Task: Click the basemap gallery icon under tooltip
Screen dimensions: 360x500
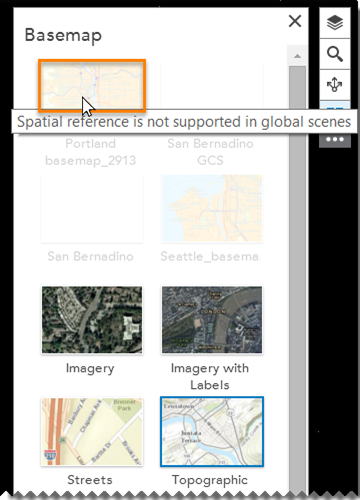Action: [x=335, y=105]
